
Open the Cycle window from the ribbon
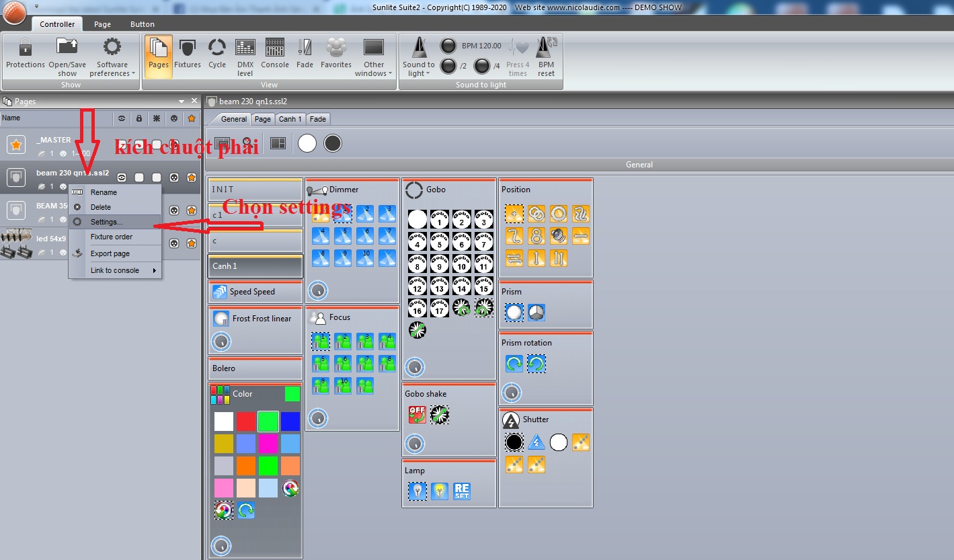[217, 55]
